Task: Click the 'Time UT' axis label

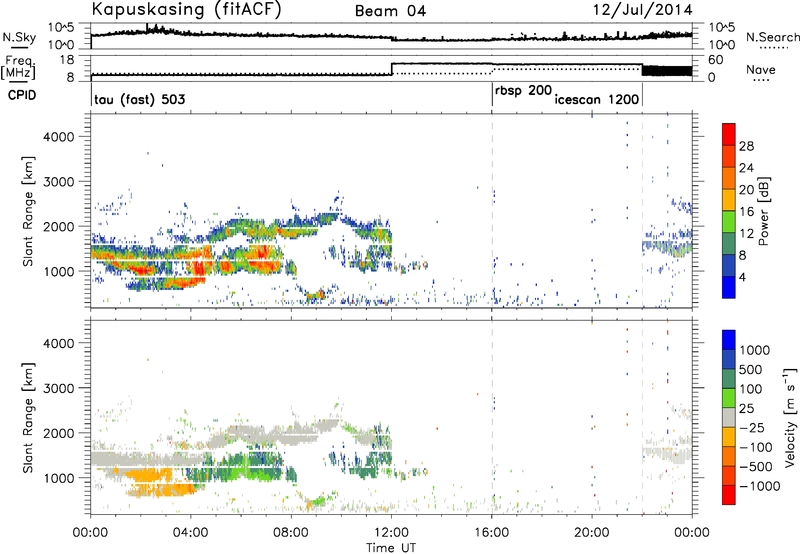Action: 391,548
